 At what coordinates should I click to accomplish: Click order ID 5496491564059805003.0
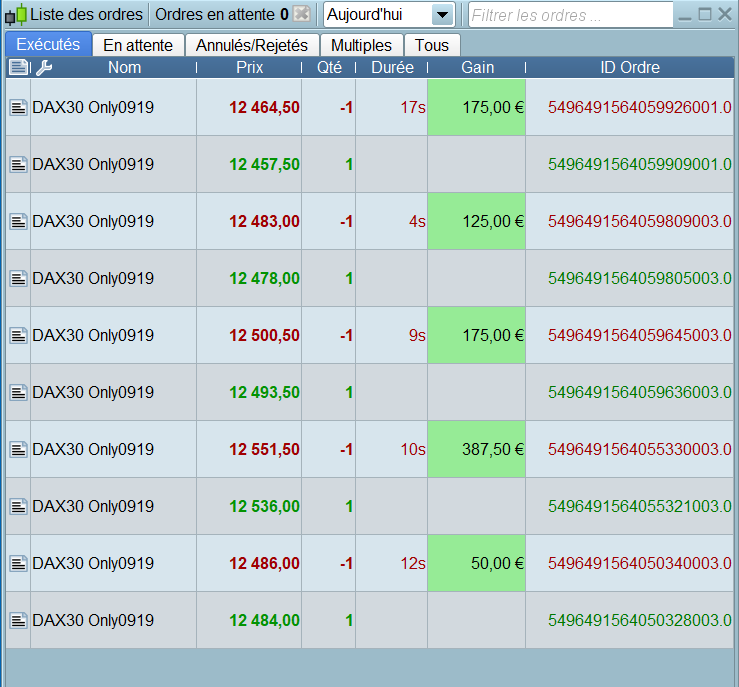(640, 278)
